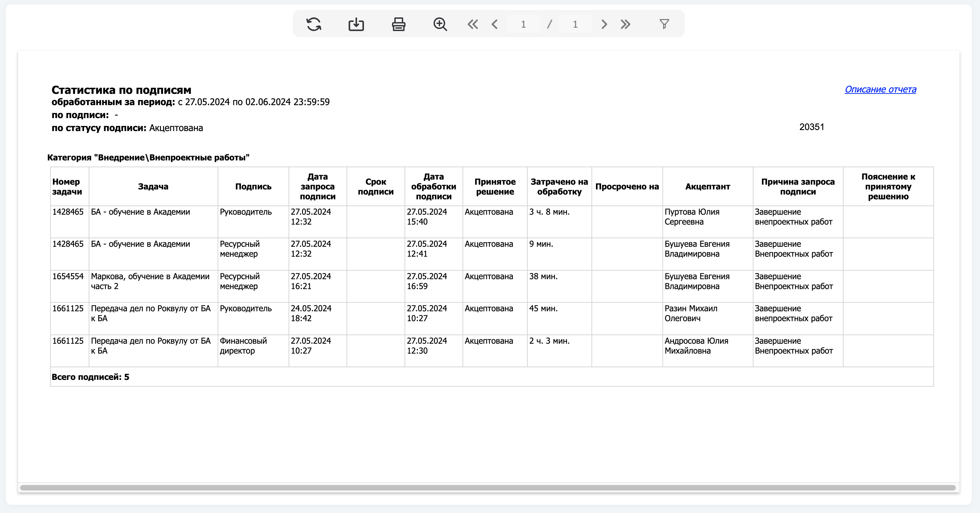Click the print report icon
Viewport: 980px width, 513px height.
(x=398, y=24)
